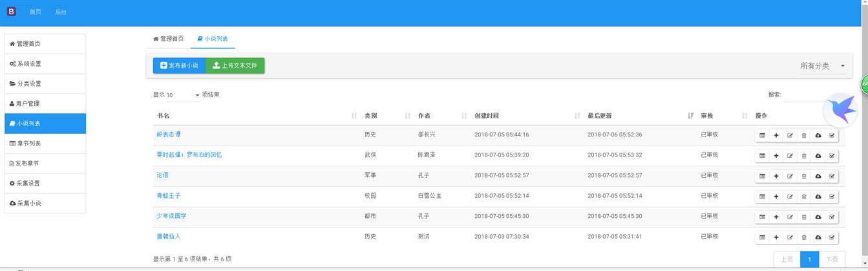Click the cloud download icon for 少年读国学
The image size is (868, 271).
818,217
